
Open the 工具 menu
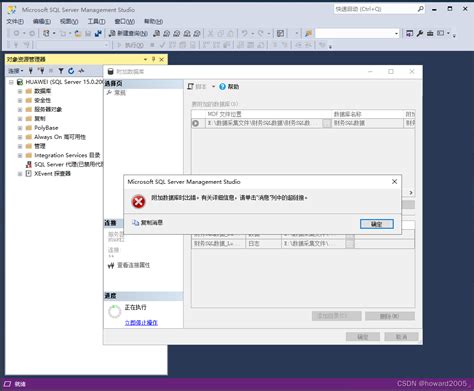[96, 21]
